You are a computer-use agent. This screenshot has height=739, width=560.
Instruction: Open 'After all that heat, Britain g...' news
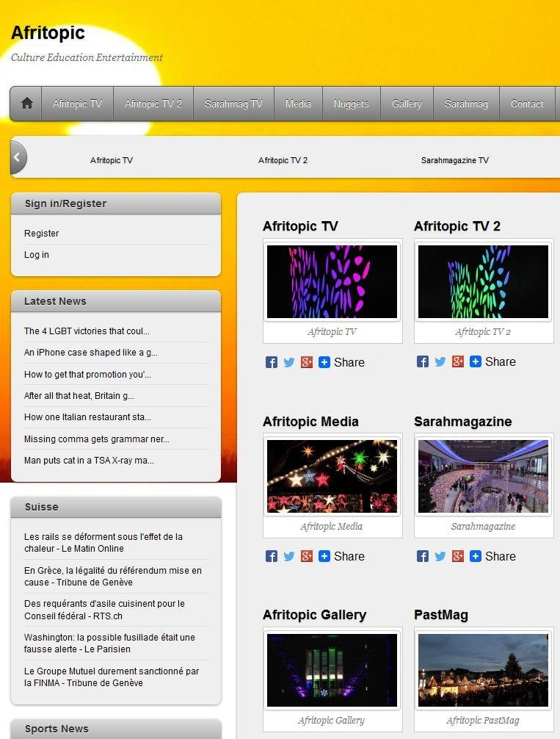79,396
